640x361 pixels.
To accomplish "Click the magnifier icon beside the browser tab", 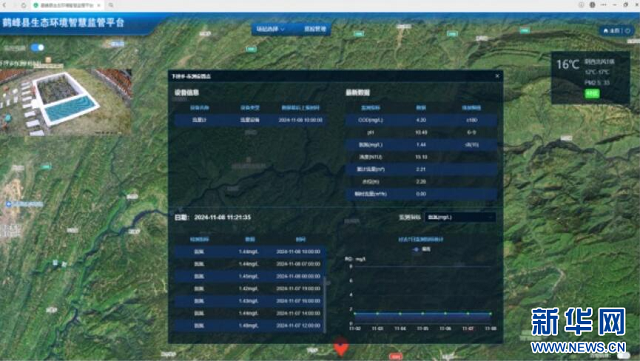I will tap(111, 5).
